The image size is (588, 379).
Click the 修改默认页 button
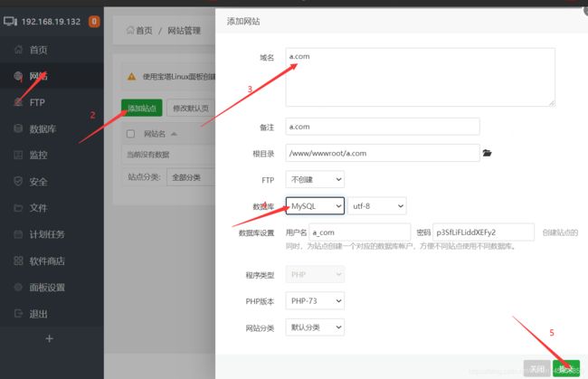pyautogui.click(x=191, y=108)
